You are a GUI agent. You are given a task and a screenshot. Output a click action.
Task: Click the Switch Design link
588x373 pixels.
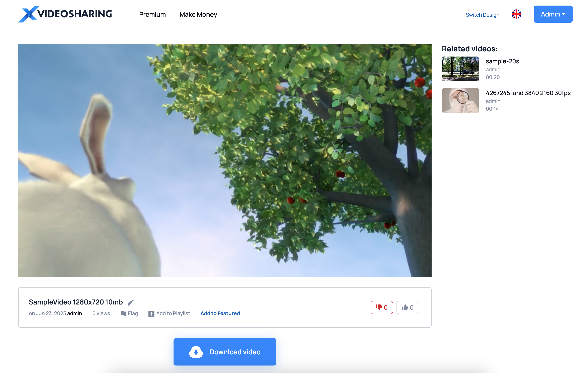[482, 15]
